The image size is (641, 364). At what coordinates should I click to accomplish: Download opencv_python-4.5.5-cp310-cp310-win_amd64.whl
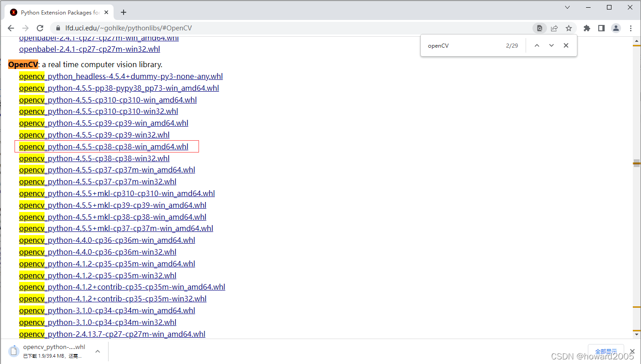coord(108,100)
